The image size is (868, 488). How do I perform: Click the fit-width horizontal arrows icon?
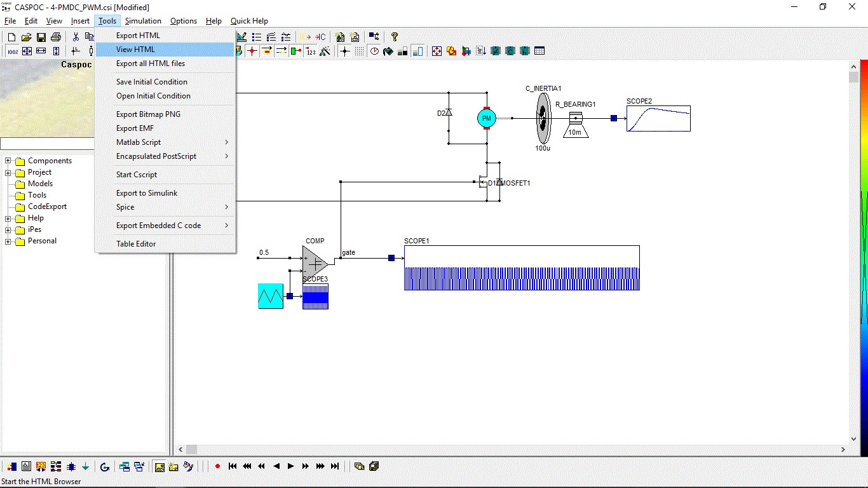click(41, 51)
